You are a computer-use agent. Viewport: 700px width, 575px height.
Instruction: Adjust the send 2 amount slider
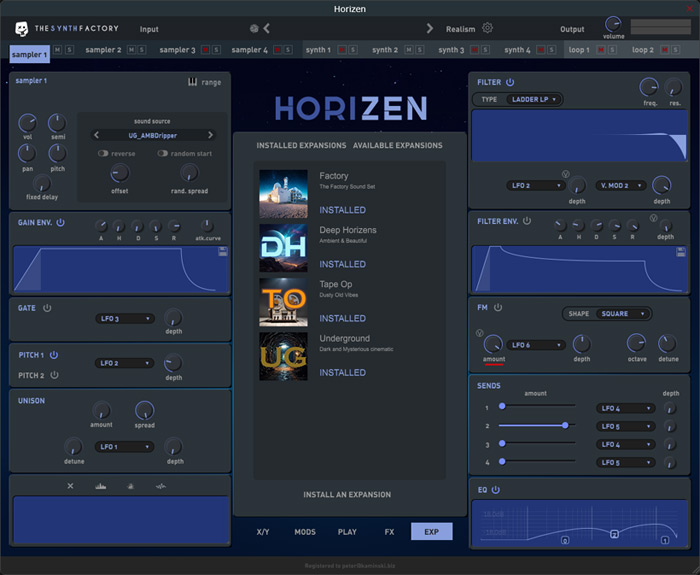pos(537,425)
